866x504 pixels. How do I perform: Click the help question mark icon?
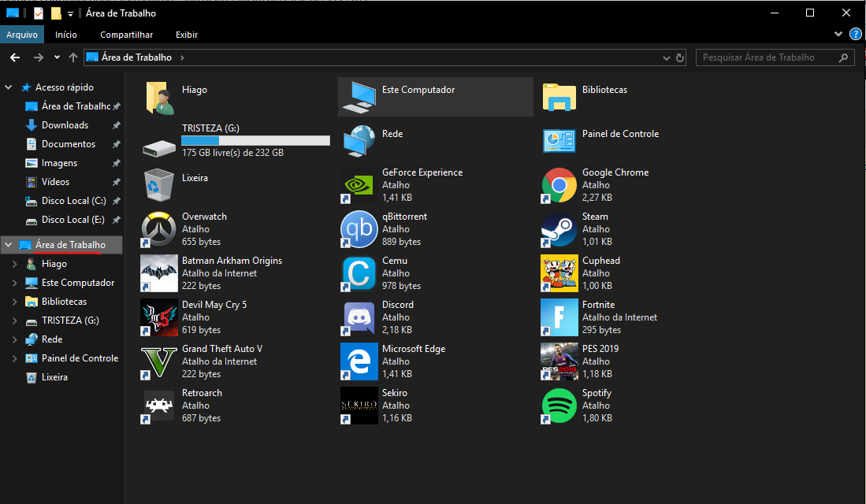[x=856, y=34]
